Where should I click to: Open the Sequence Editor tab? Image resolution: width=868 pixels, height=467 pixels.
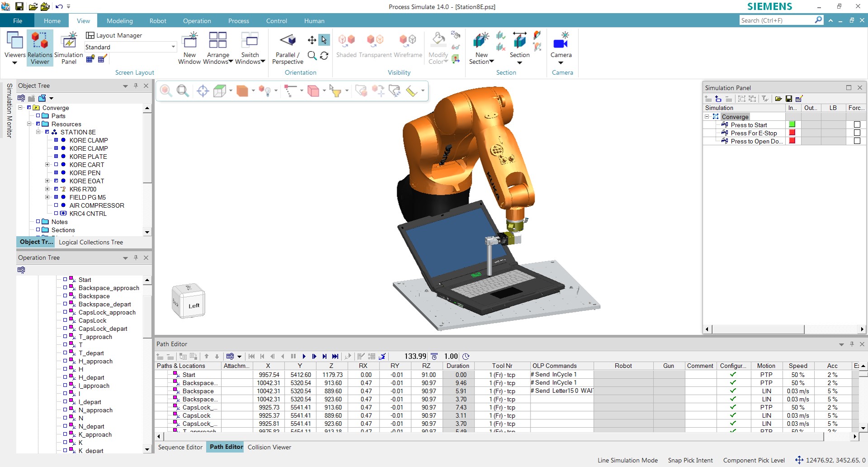pos(180,447)
